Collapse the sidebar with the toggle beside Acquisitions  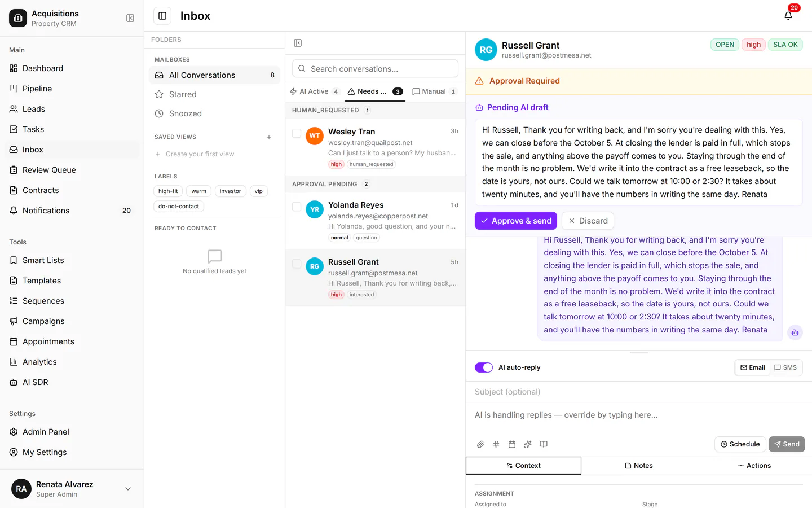click(130, 18)
